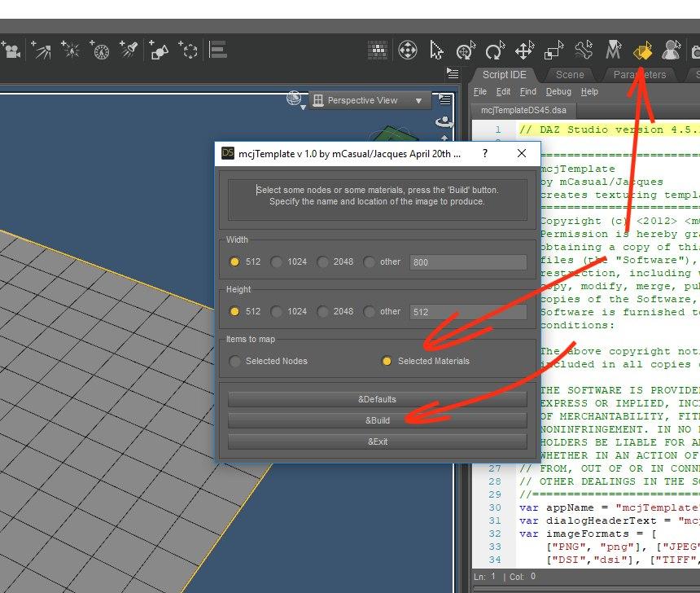Click the orbit camera control in viewport
Image resolution: width=700 pixels, height=593 pixels.
(x=444, y=121)
